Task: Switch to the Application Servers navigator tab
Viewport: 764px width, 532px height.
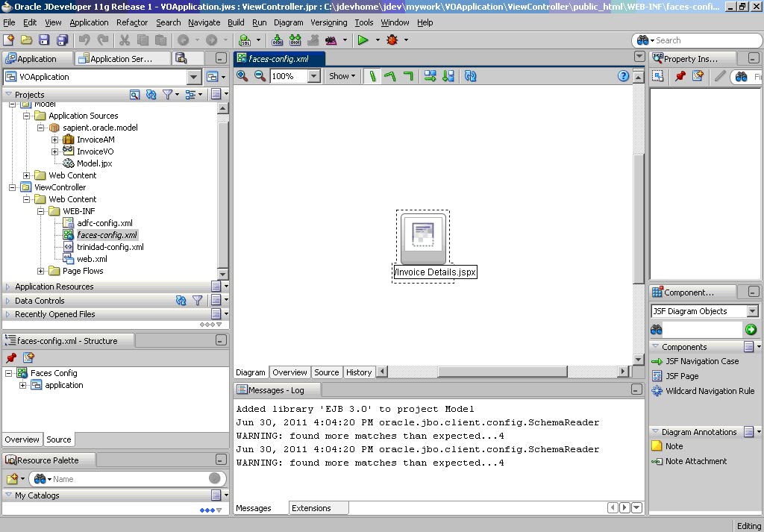Action: click(x=122, y=59)
